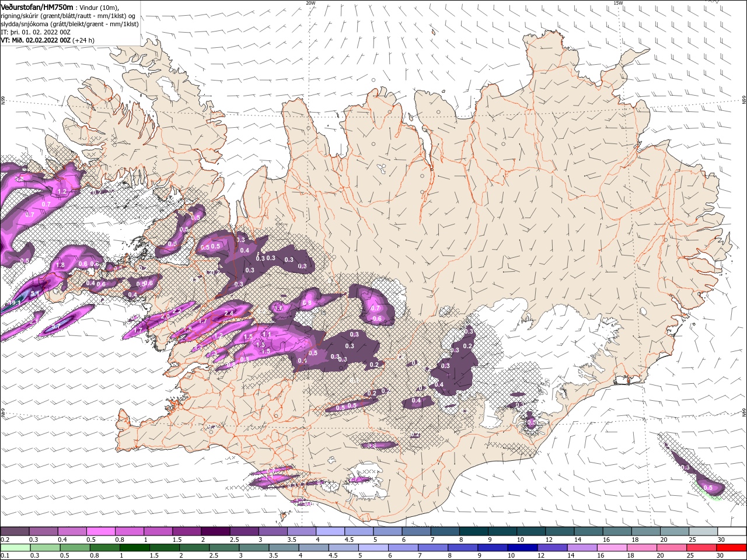Select the dark purple 2 swatch in the snow legend row

(215, 531)
